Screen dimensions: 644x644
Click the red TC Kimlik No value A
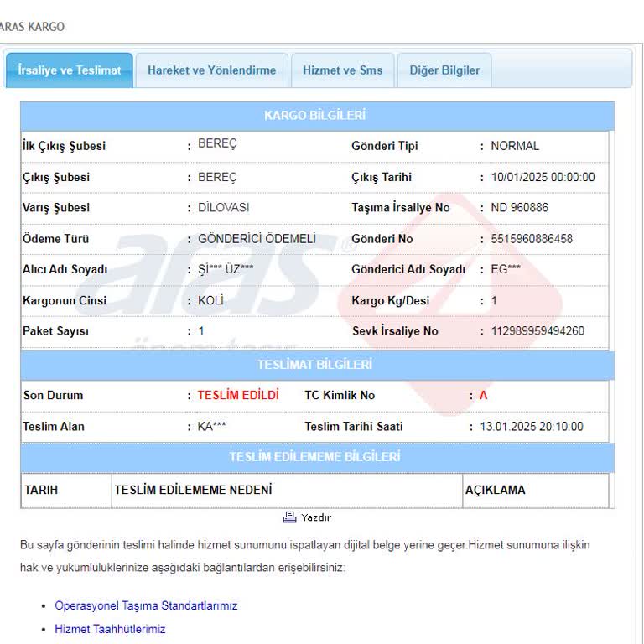pyautogui.click(x=483, y=395)
